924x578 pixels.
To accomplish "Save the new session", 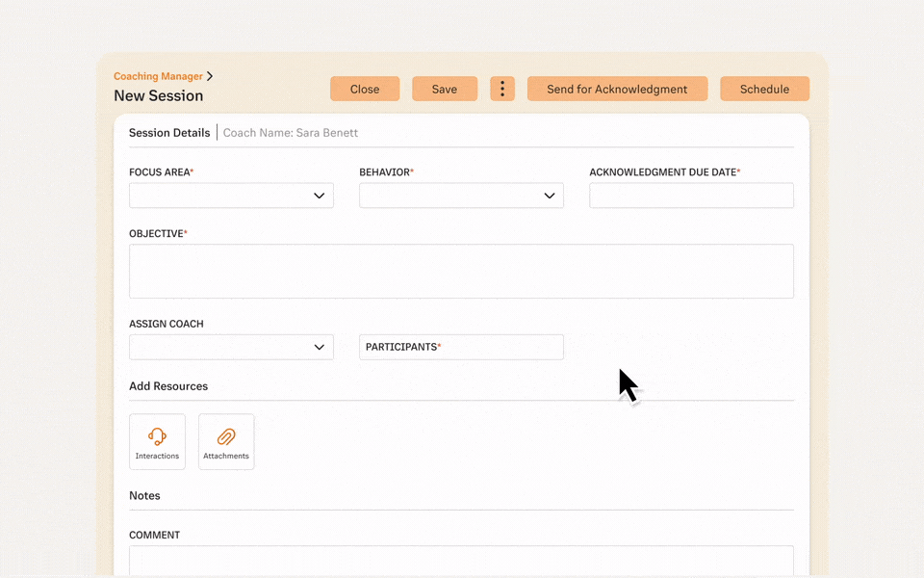I will pyautogui.click(x=445, y=89).
